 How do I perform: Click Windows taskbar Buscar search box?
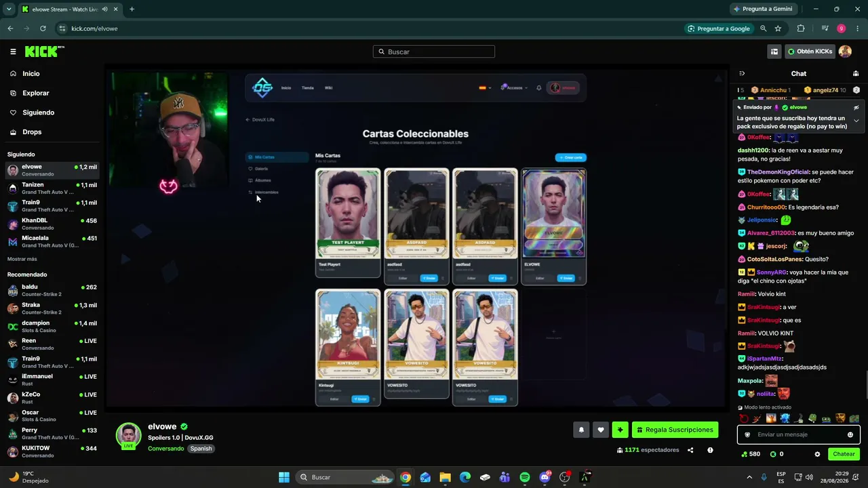tap(346, 477)
